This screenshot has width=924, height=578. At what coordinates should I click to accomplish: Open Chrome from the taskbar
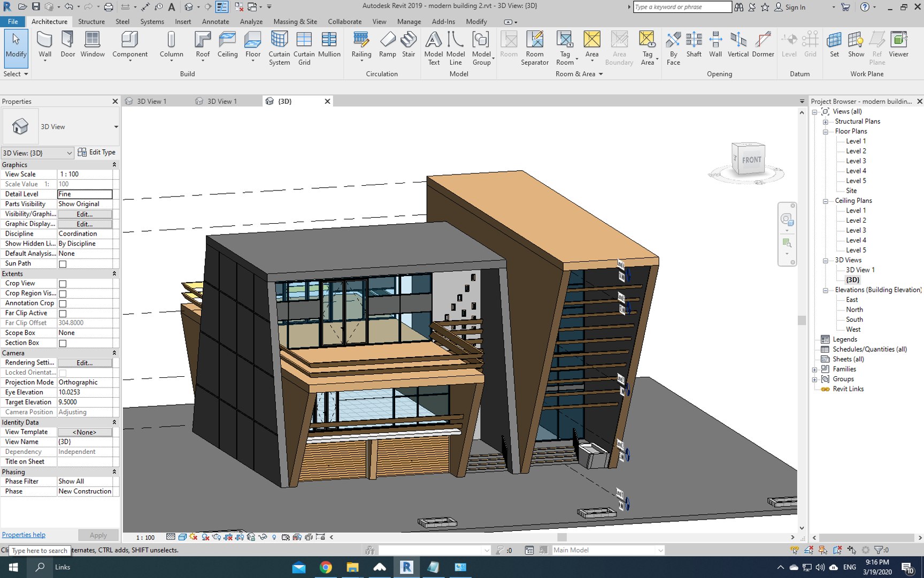(x=326, y=567)
